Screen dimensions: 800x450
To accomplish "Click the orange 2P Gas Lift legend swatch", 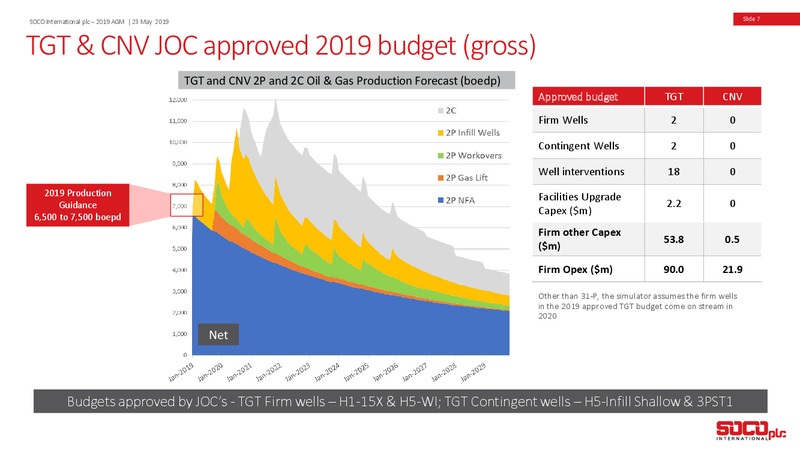I will click(x=440, y=178).
